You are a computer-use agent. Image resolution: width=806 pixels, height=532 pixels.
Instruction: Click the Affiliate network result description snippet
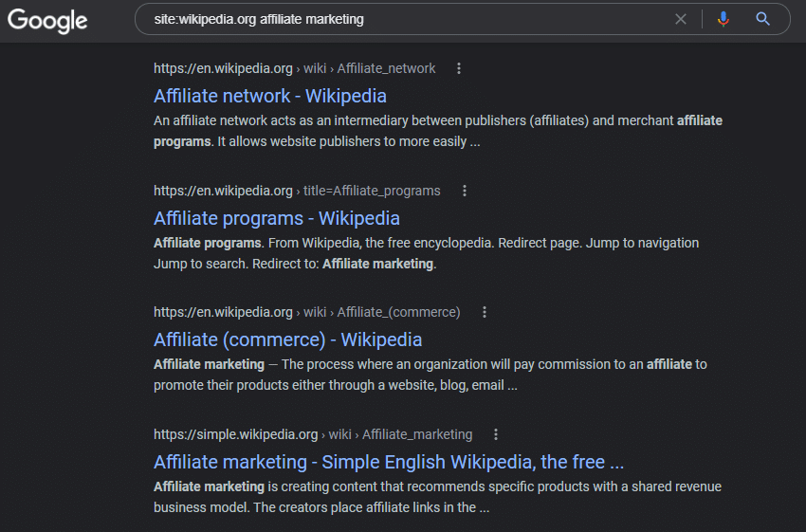(x=438, y=131)
